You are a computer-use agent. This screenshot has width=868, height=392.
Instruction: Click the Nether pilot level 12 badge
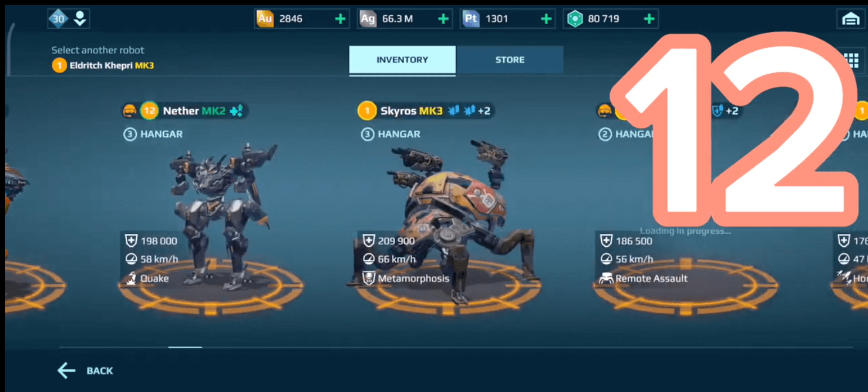coord(149,110)
